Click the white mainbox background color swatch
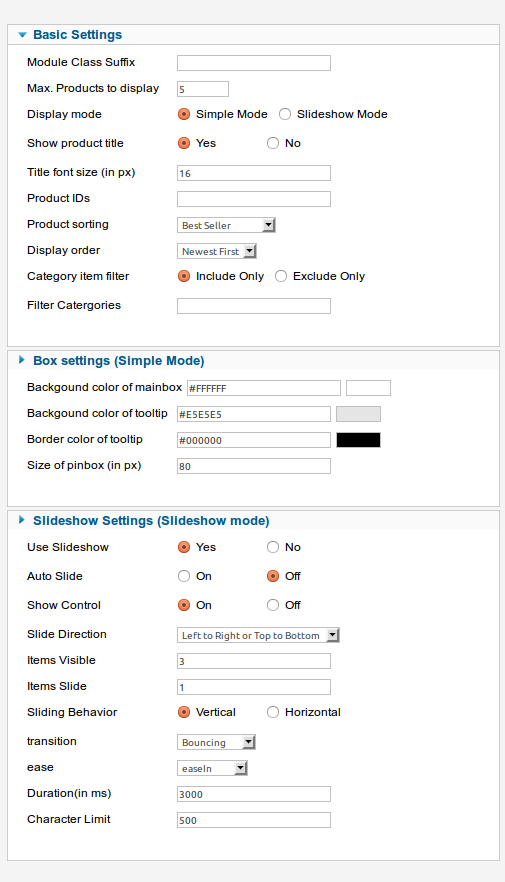Image resolution: width=505 pixels, height=882 pixels. (x=368, y=388)
